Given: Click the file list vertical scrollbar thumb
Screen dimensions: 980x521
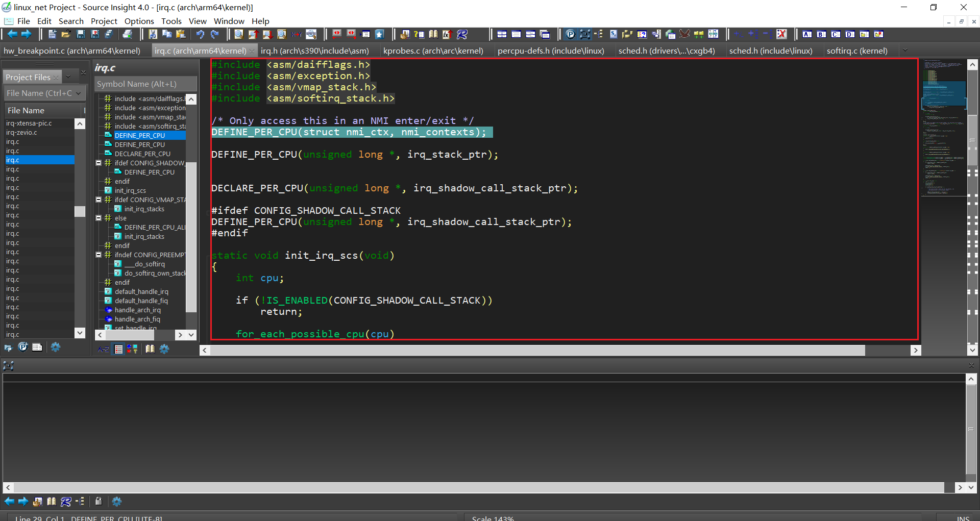Looking at the screenshot, I should coord(80,211).
